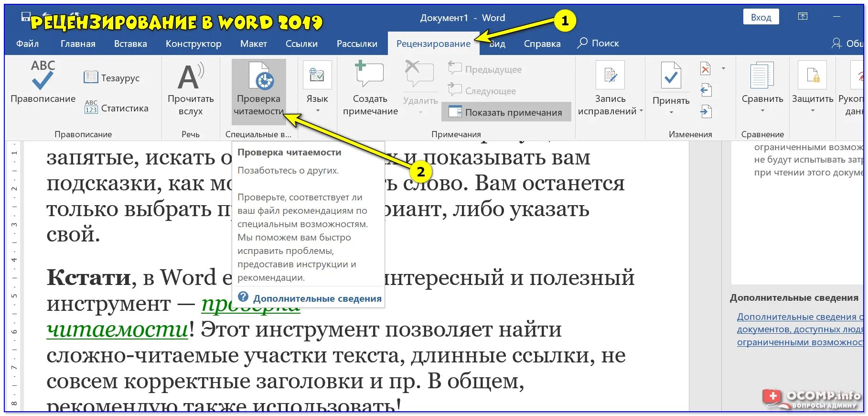
Task: Click the reject change red X icon
Action: click(x=706, y=69)
